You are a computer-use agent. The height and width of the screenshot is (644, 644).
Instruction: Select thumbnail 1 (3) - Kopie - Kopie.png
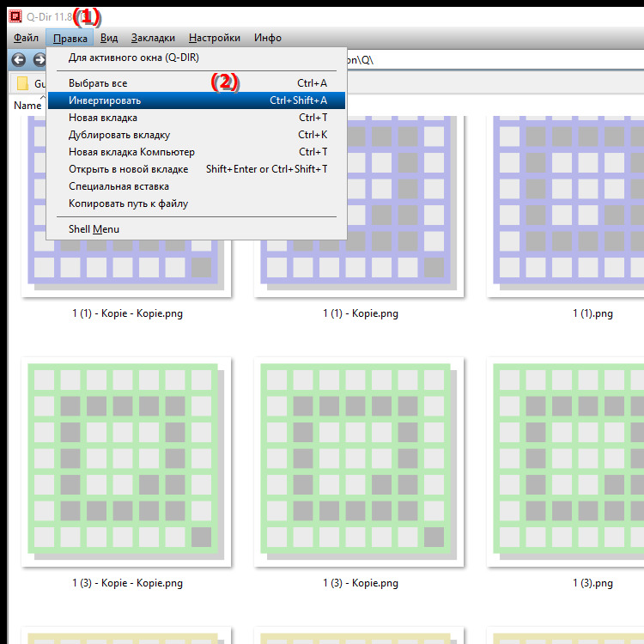point(126,462)
